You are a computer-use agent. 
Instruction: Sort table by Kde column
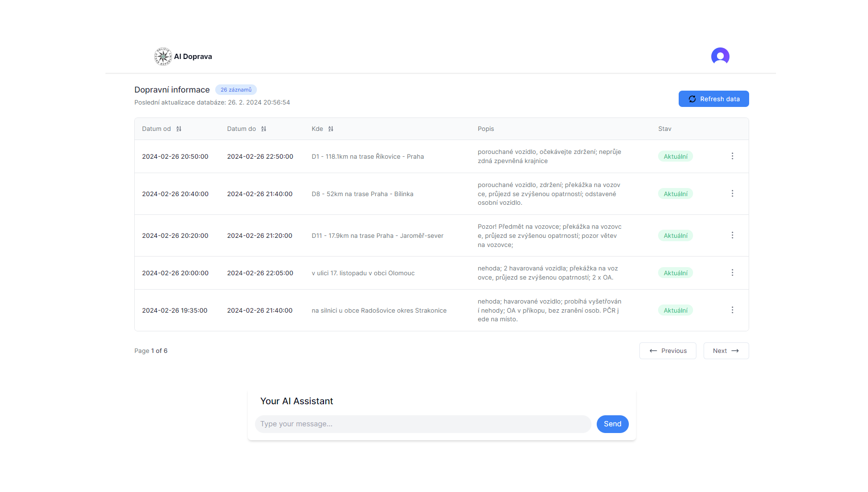point(331,129)
